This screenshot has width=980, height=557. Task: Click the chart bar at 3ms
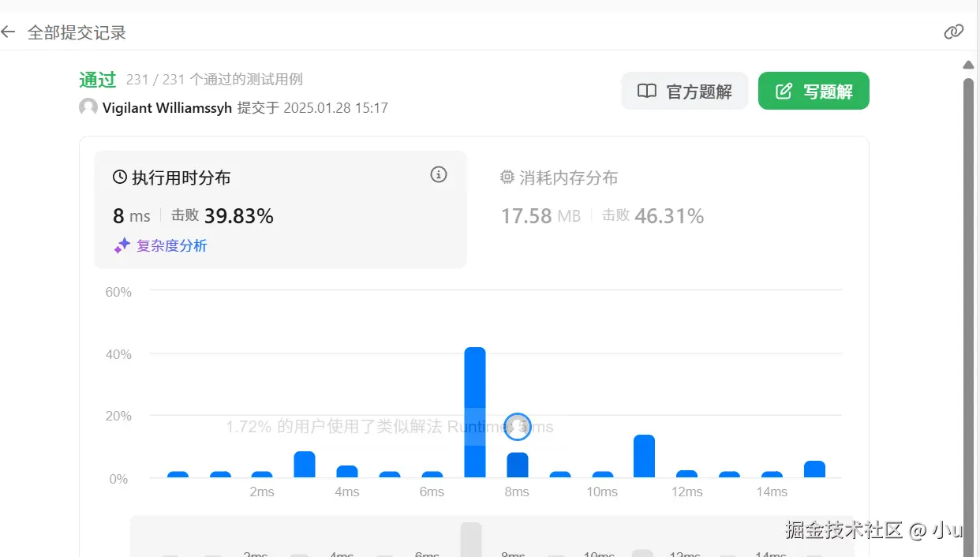point(305,464)
